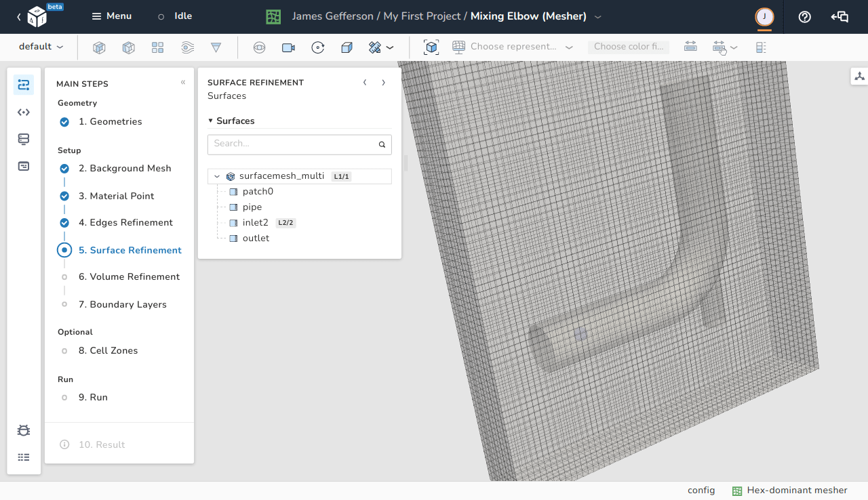Collapse the surfacemesh_multi tree node
Screen dimensions: 868x500
tap(217, 176)
